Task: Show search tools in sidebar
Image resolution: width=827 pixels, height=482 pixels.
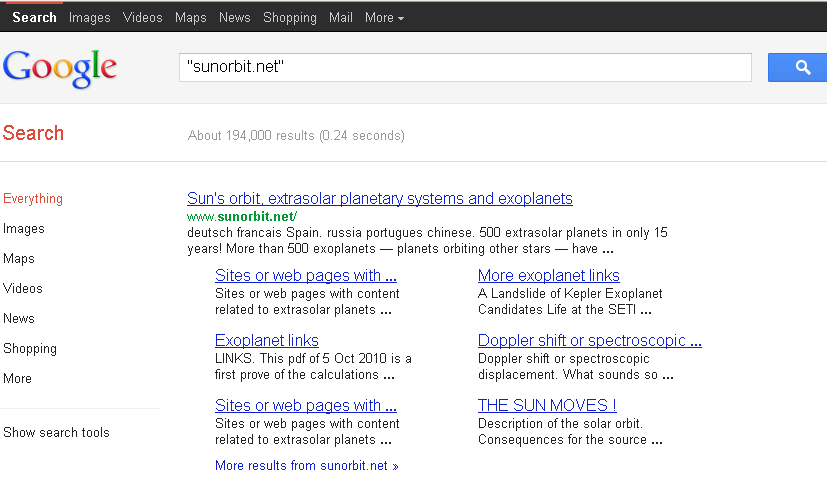Action: (x=56, y=432)
